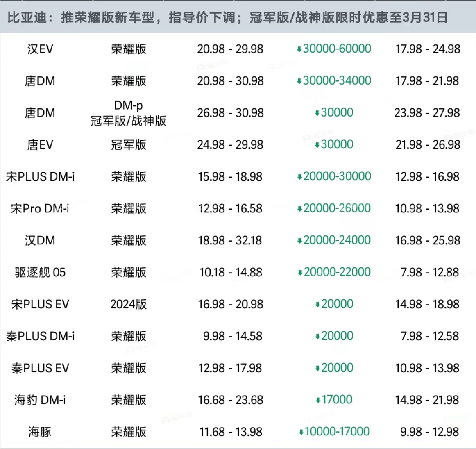
Task: Select the price range 10.18 - 14.88
Action: (231, 273)
